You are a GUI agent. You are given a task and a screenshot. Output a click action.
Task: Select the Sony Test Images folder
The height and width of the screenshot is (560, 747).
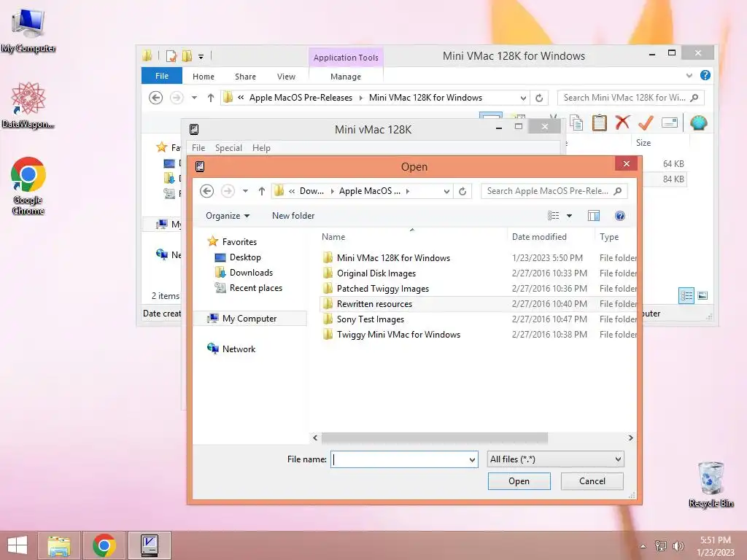[x=478, y=319]
